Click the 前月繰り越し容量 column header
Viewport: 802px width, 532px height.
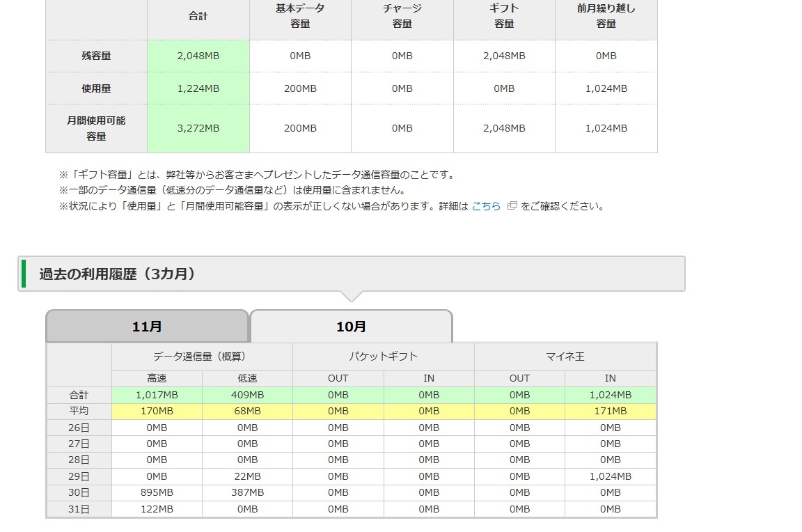pos(606,16)
